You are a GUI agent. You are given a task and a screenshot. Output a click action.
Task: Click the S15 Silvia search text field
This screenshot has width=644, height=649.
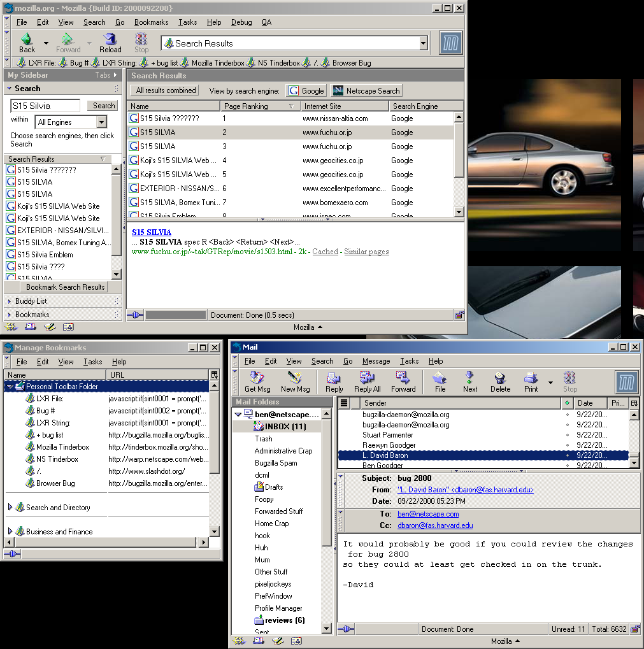point(45,106)
